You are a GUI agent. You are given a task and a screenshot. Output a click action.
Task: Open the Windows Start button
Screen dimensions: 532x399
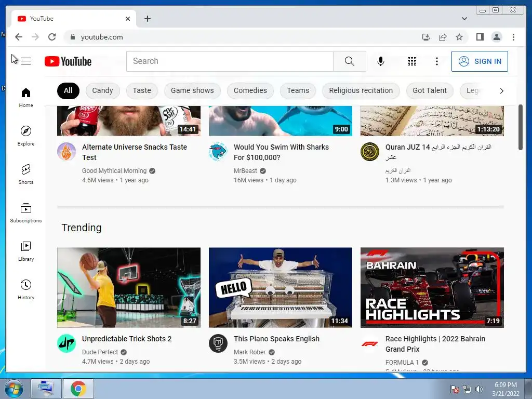14,389
